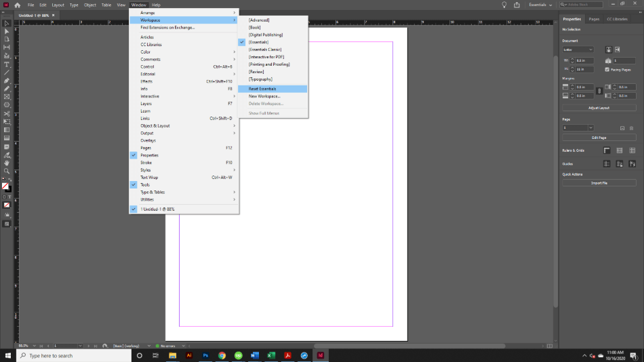
Task: Open the Layers panel entry
Action: pos(184,104)
